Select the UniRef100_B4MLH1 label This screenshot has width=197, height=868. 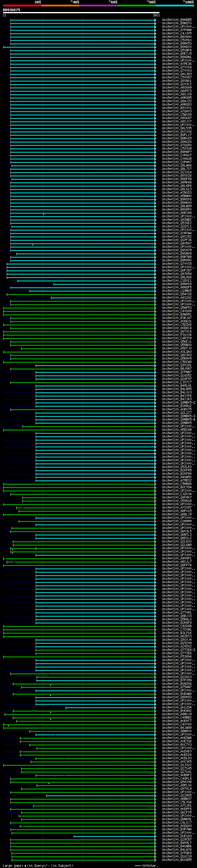tap(177, 386)
